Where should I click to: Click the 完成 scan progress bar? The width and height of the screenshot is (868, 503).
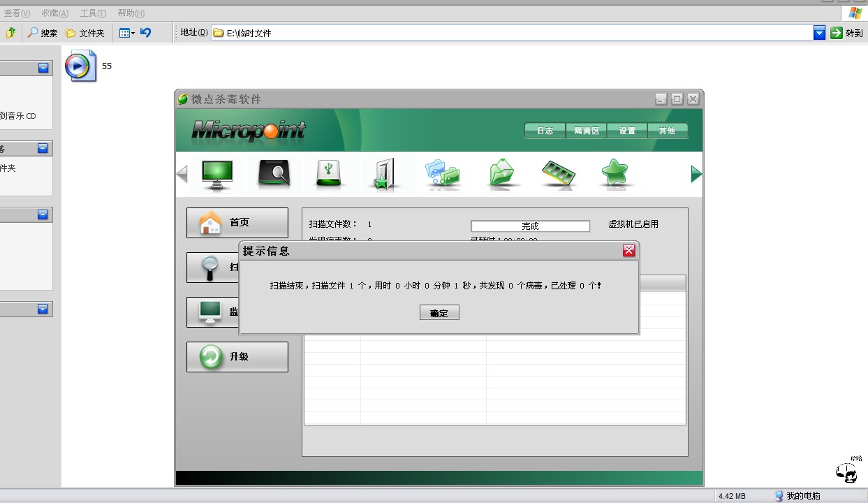click(x=531, y=226)
